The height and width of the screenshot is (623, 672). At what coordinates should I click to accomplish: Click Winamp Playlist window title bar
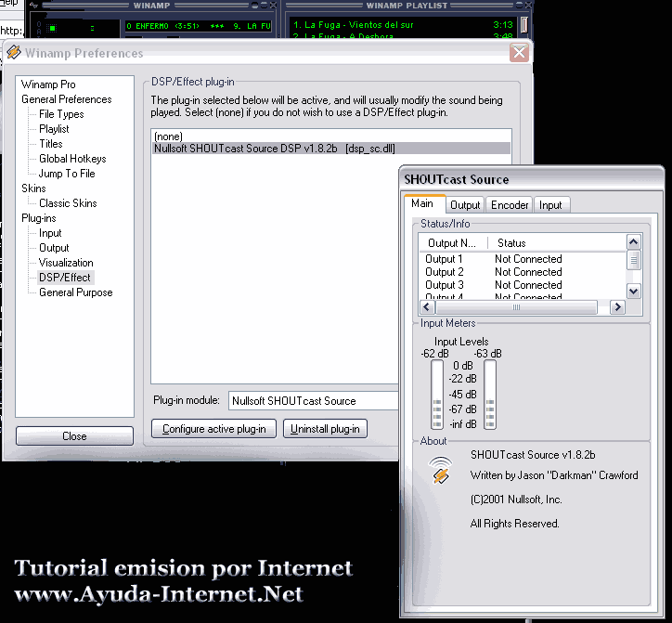tap(407, 6)
